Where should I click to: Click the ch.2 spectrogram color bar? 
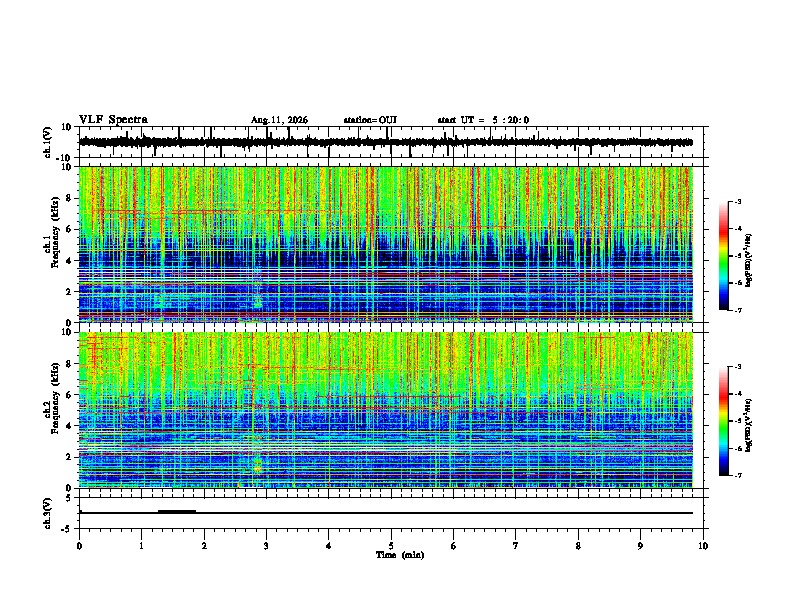pos(724,421)
